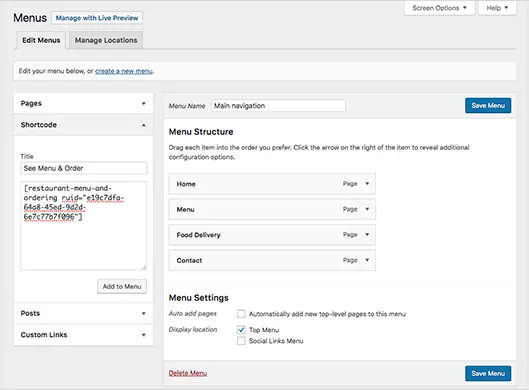
Task: Click the Custom Links panel heading
Action: 44,335
